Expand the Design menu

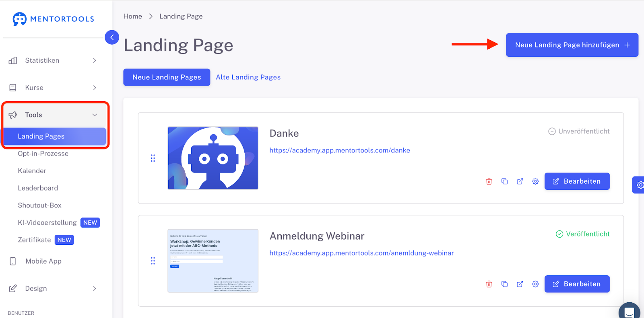[53, 288]
